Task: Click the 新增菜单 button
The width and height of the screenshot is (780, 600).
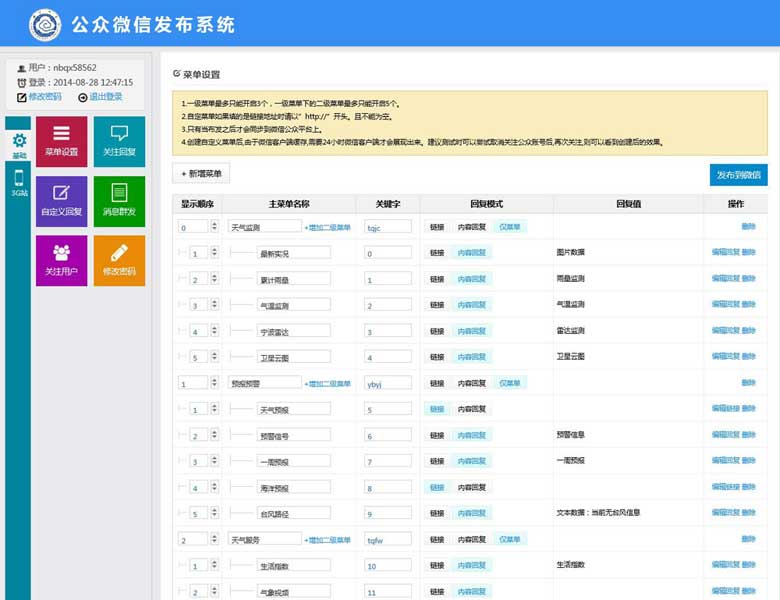Action: click(x=201, y=174)
